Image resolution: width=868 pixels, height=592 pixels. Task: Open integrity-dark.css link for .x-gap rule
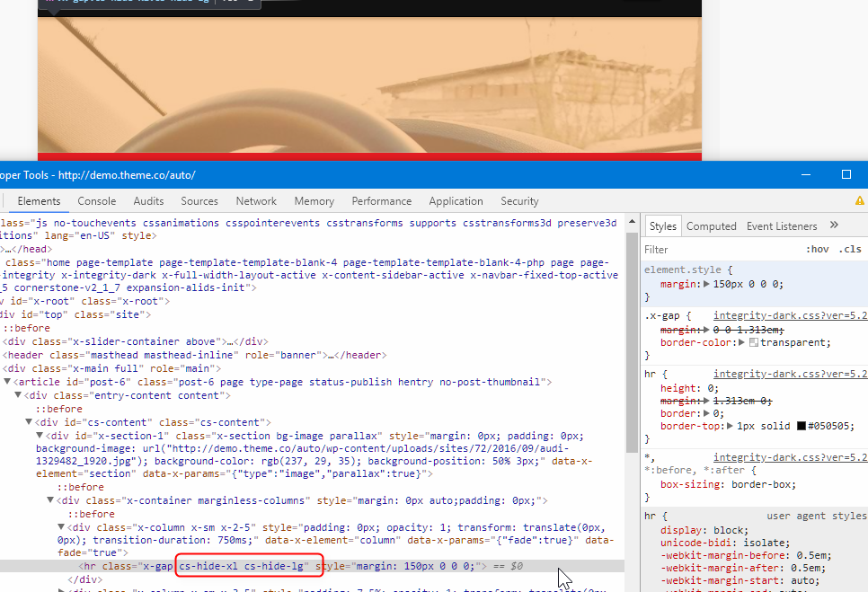click(789, 316)
